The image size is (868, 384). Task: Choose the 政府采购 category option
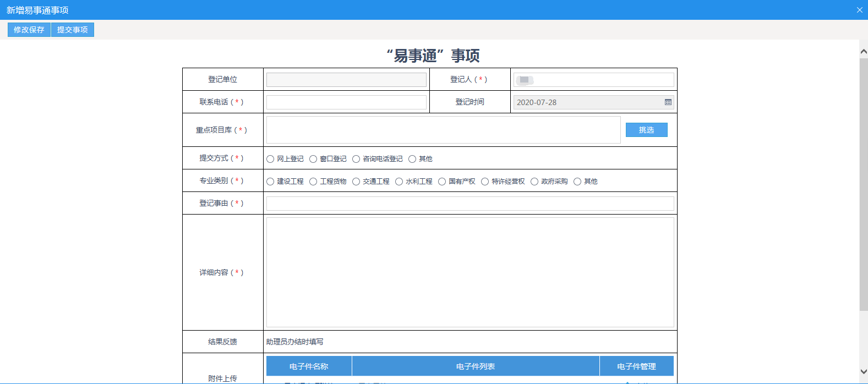point(534,182)
